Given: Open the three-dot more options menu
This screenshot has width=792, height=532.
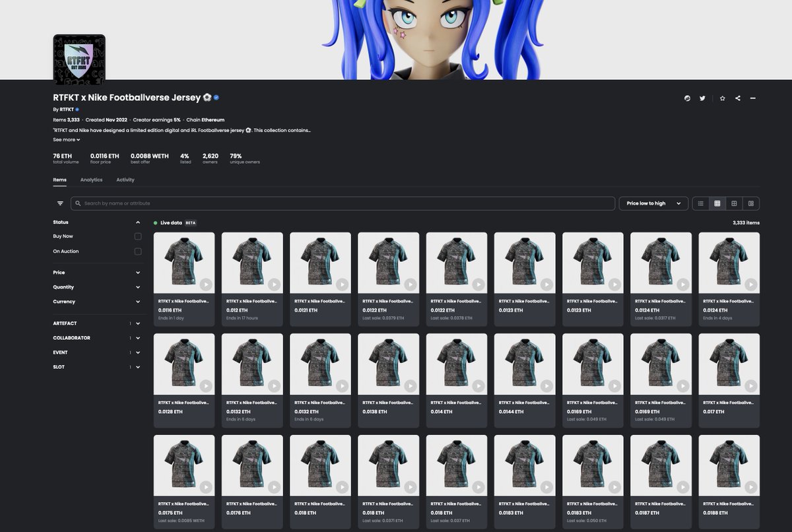Looking at the screenshot, I should click(x=752, y=98).
